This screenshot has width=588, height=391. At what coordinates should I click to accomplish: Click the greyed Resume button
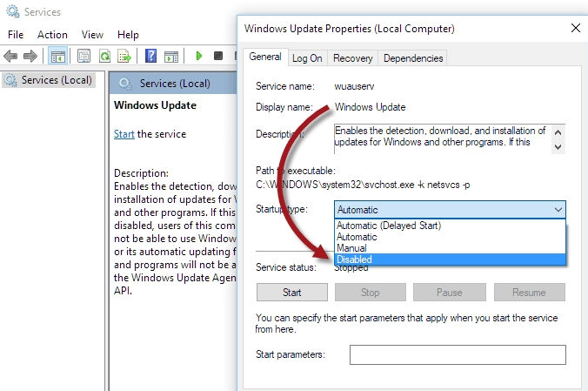click(529, 293)
